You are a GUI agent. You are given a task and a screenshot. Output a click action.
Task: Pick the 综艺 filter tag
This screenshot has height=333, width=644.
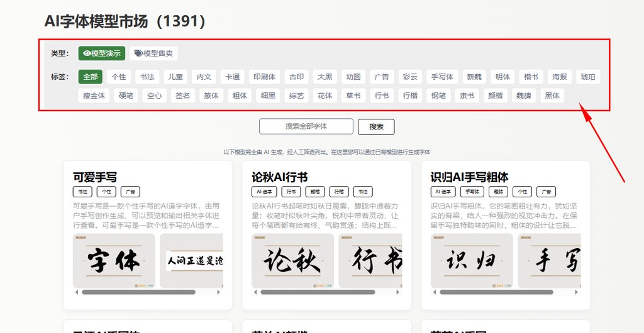click(x=297, y=96)
